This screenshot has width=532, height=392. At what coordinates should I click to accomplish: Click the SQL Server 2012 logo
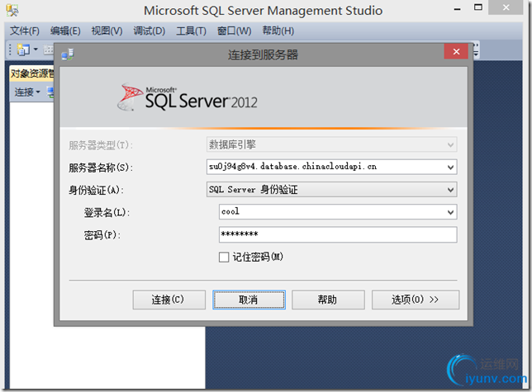tap(189, 98)
